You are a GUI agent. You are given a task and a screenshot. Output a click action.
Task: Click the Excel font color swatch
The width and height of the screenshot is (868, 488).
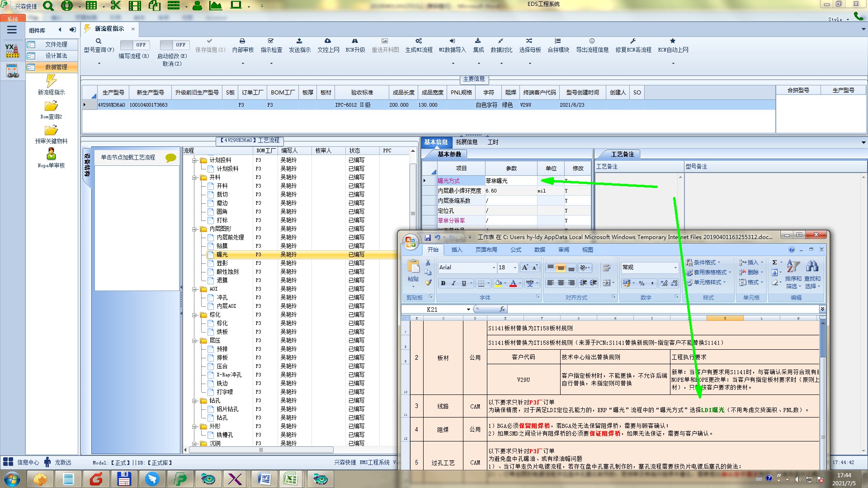click(x=513, y=283)
